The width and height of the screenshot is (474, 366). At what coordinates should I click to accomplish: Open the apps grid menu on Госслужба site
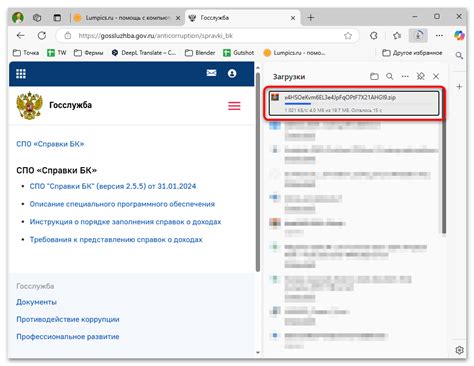tap(21, 74)
